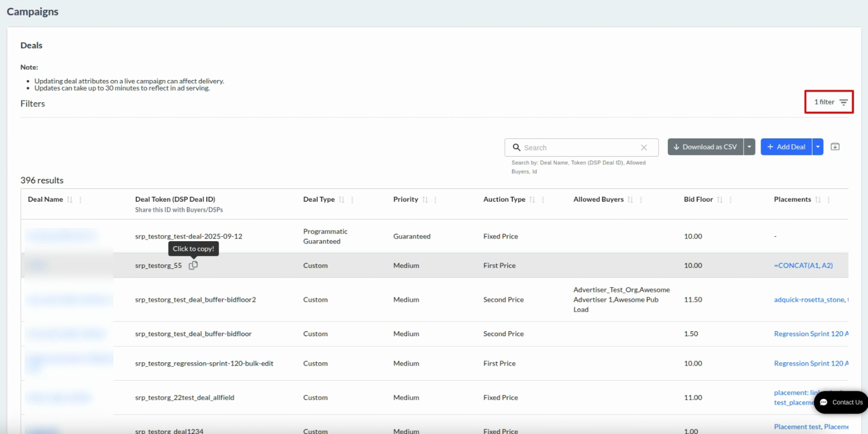Screen dimensions: 868x434
Task: Click the Download as CSV button
Action: tap(705, 147)
